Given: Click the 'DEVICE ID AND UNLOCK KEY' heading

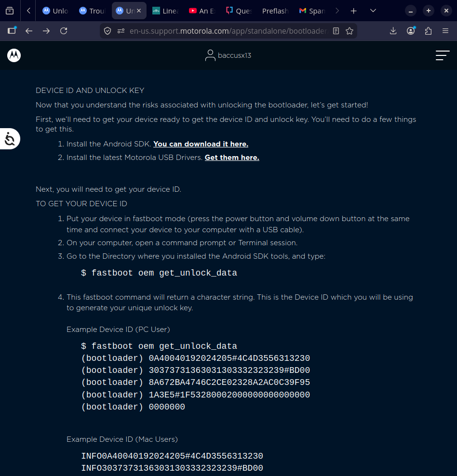Looking at the screenshot, I should tap(90, 91).
